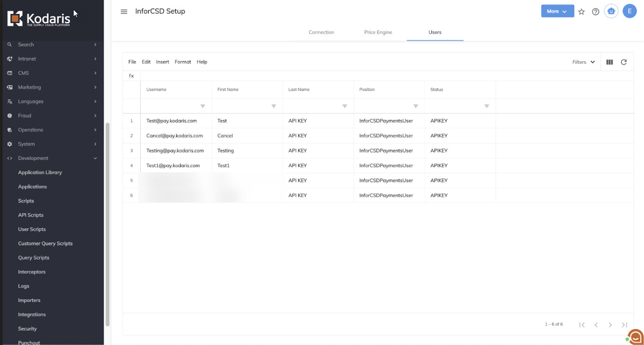Click the sidebar vertical scrollbar

tap(108, 224)
